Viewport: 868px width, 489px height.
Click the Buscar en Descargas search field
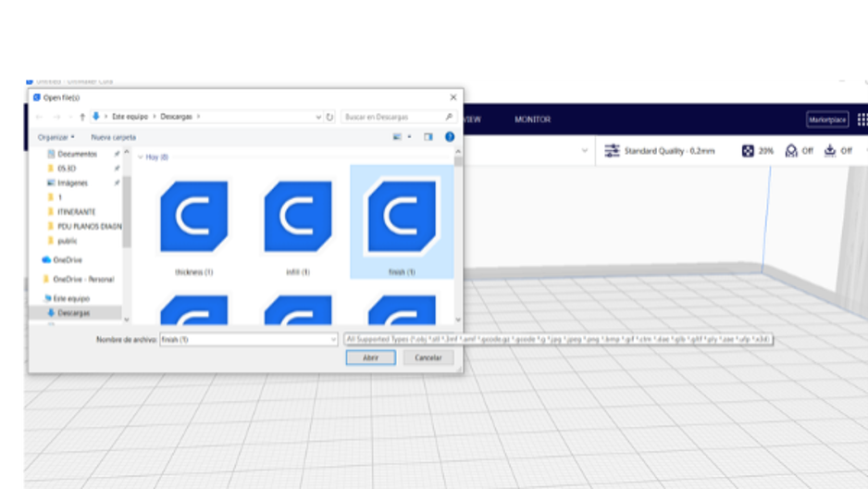click(x=398, y=117)
